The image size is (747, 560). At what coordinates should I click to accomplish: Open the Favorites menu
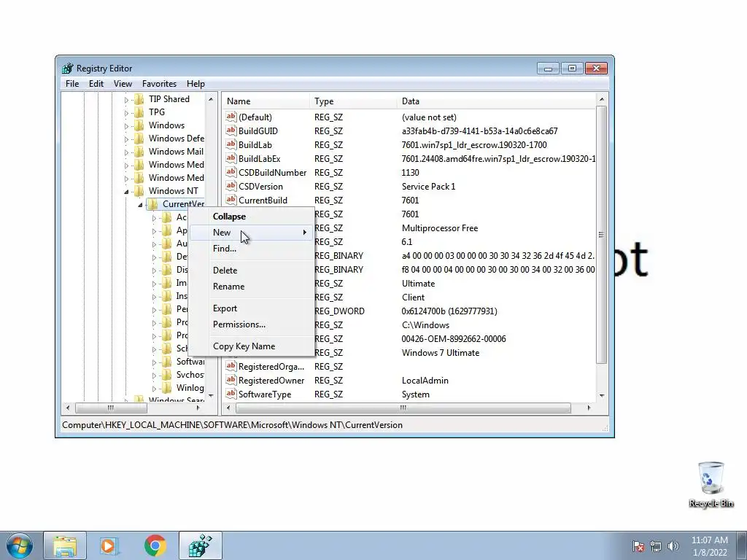pyautogui.click(x=159, y=84)
